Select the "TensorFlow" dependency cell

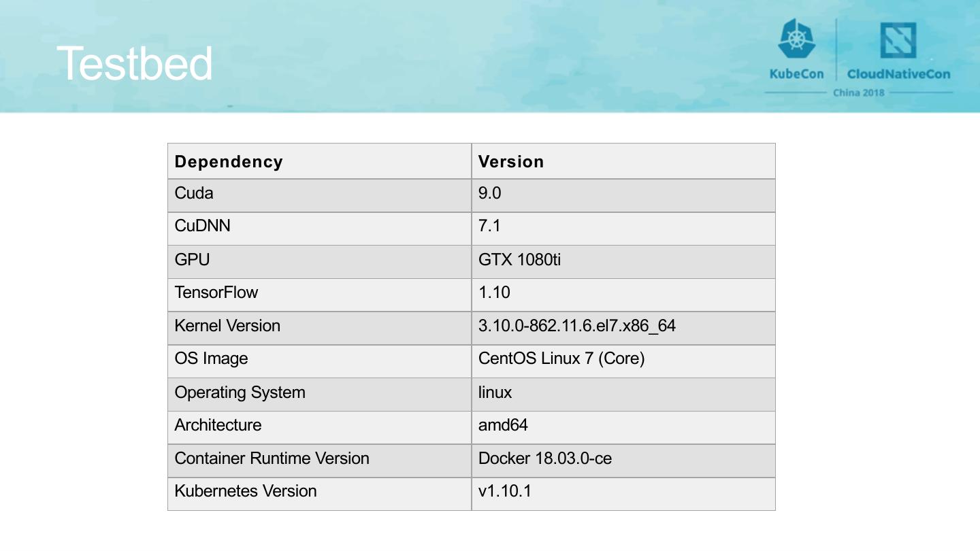216,293
